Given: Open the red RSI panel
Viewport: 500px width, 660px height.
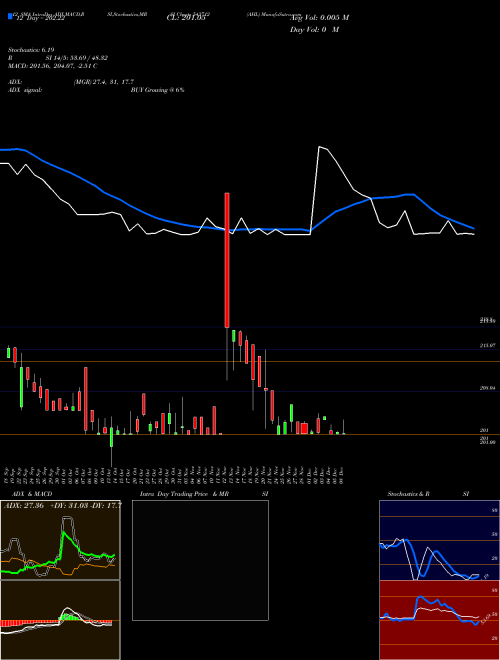Looking at the screenshot, I should coord(439,620).
